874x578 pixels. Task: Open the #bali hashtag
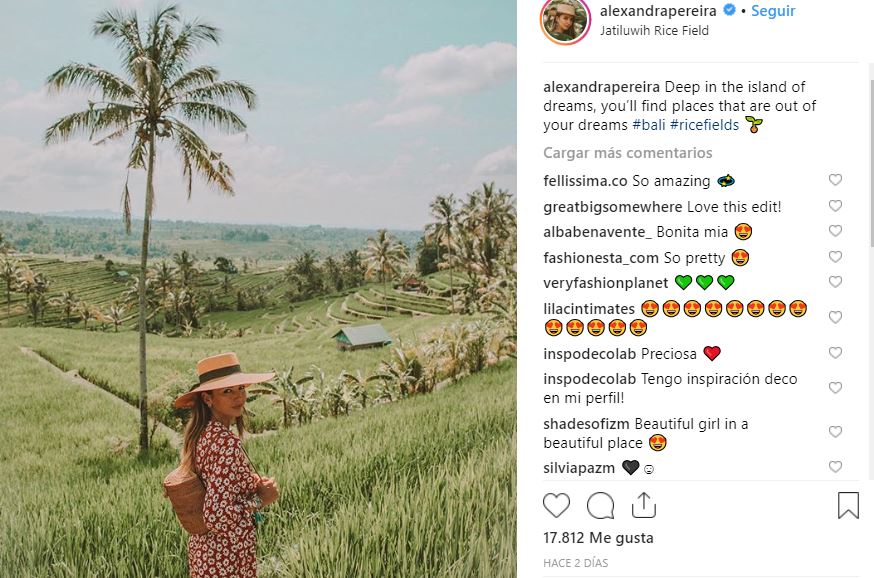648,125
